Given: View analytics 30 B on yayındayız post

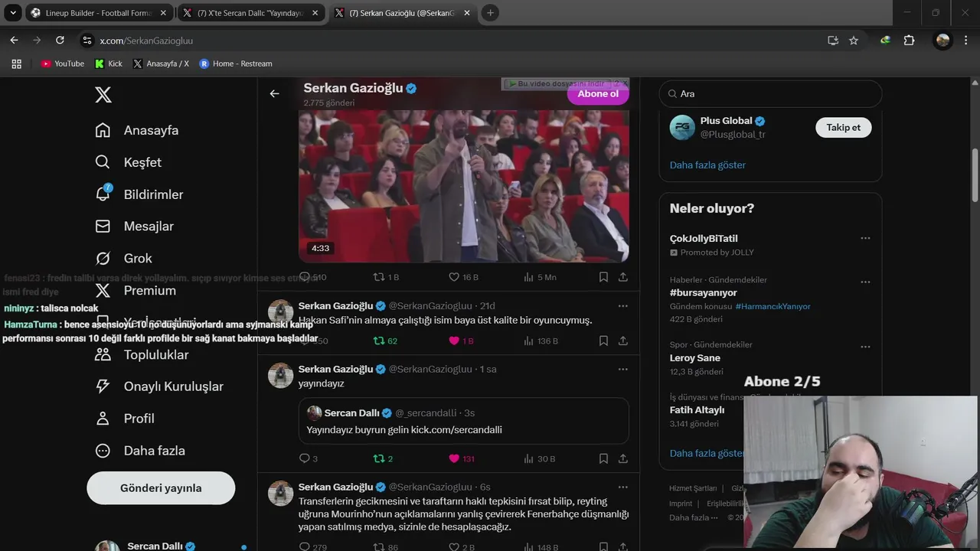Looking at the screenshot, I should click(x=539, y=458).
